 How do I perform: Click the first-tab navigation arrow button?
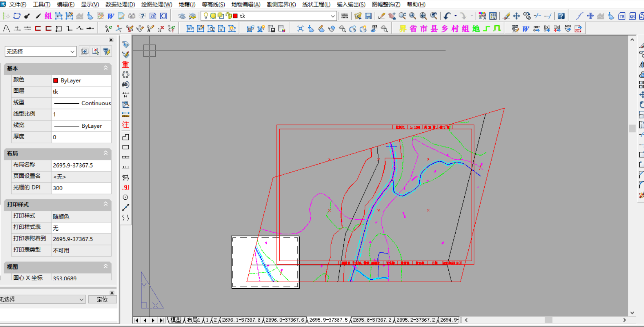click(x=136, y=320)
